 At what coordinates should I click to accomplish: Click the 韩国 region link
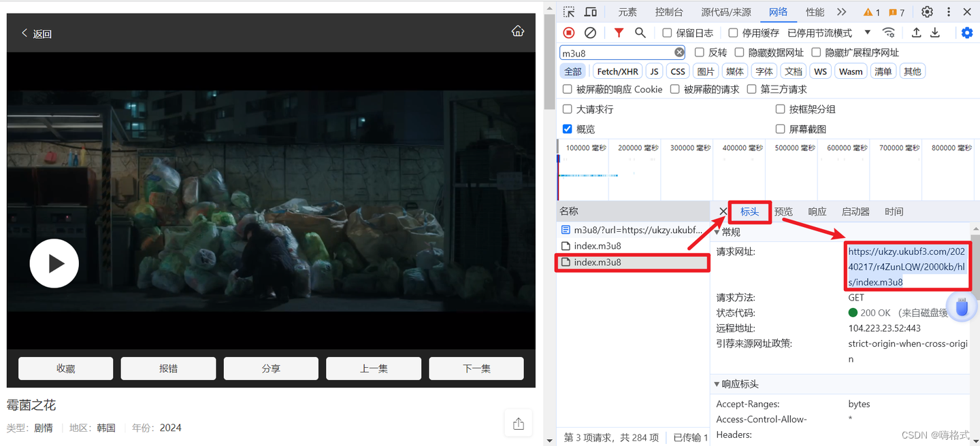tap(106, 428)
